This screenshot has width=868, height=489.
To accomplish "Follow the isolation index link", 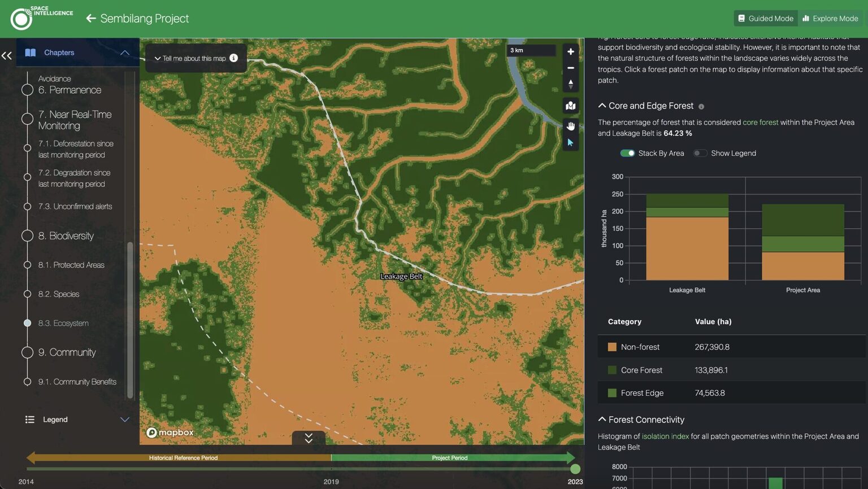I will click(665, 436).
